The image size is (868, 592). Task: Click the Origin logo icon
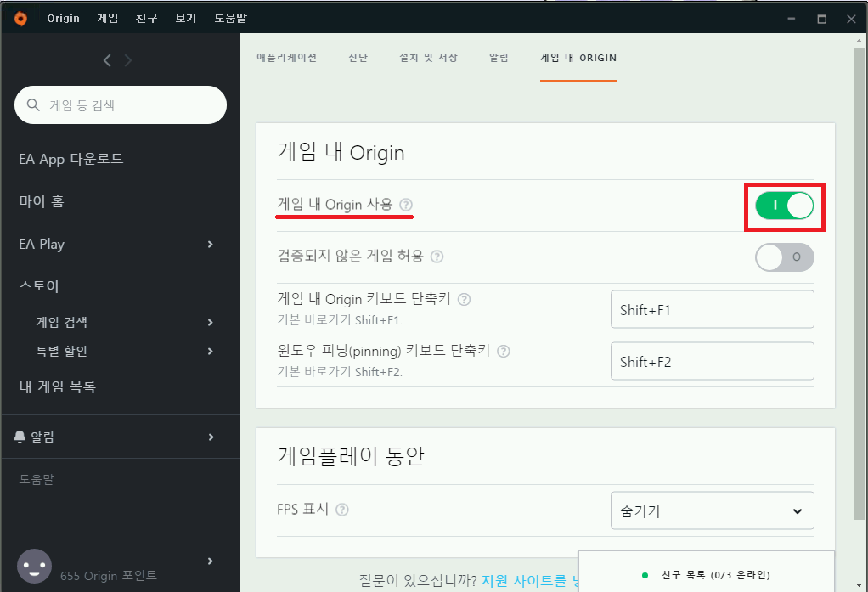tap(20, 19)
